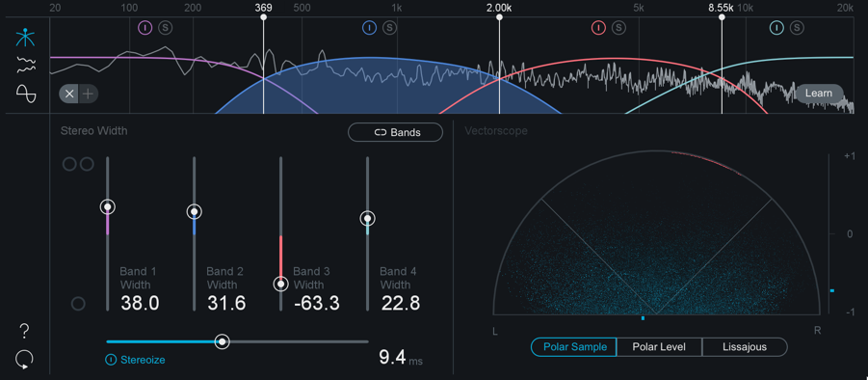The width and height of the screenshot is (868, 380).
Task: Click the Learn button
Action: pyautogui.click(x=819, y=93)
